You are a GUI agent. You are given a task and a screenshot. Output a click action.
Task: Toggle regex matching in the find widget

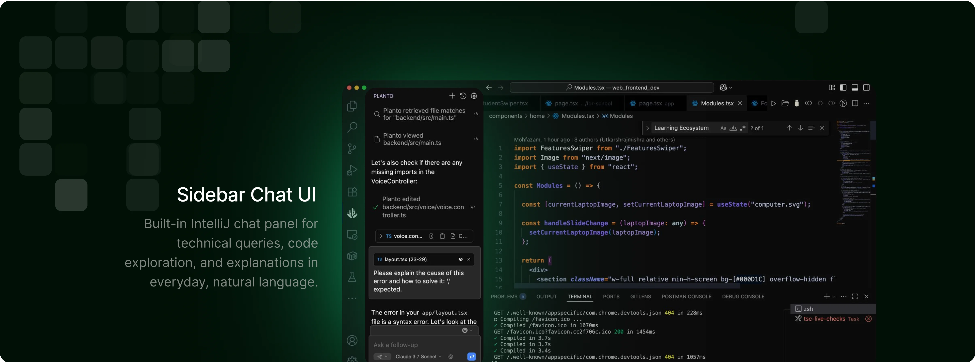click(x=743, y=128)
